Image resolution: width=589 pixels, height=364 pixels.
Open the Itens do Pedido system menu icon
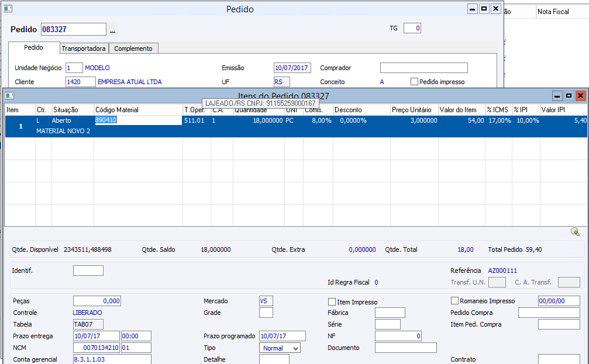click(x=9, y=95)
